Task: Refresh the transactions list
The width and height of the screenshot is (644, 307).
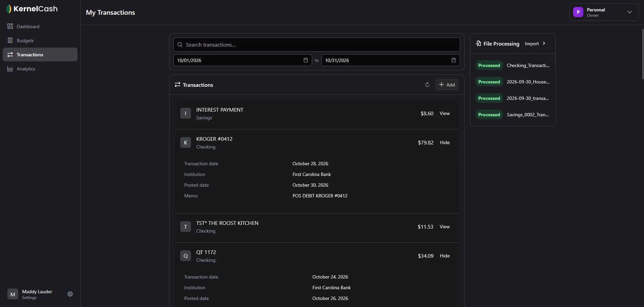Action: (x=427, y=85)
